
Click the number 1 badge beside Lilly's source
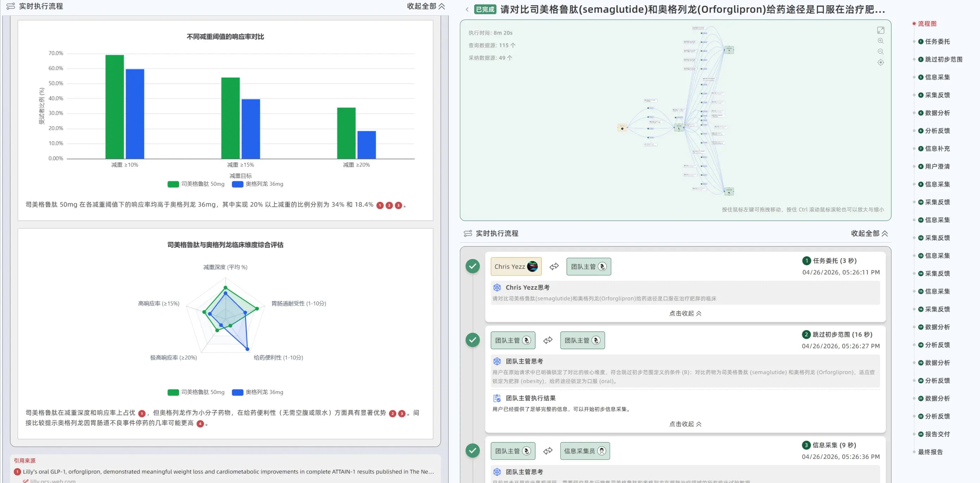17,472
